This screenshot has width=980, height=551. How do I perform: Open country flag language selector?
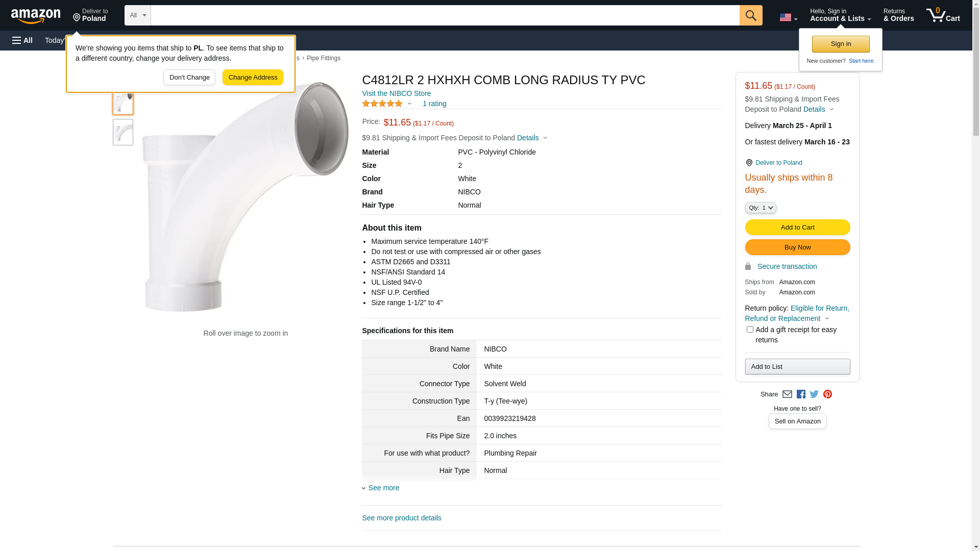click(788, 17)
